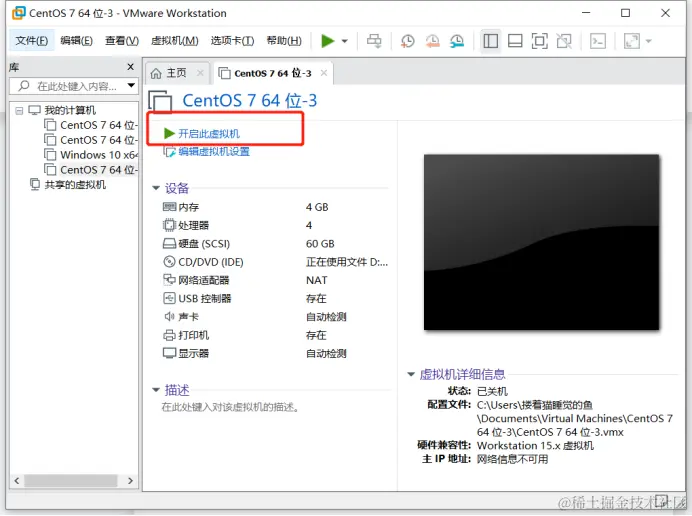Screen dimensions: 692x516
Task: Click the NAT network value
Action: [316, 280]
